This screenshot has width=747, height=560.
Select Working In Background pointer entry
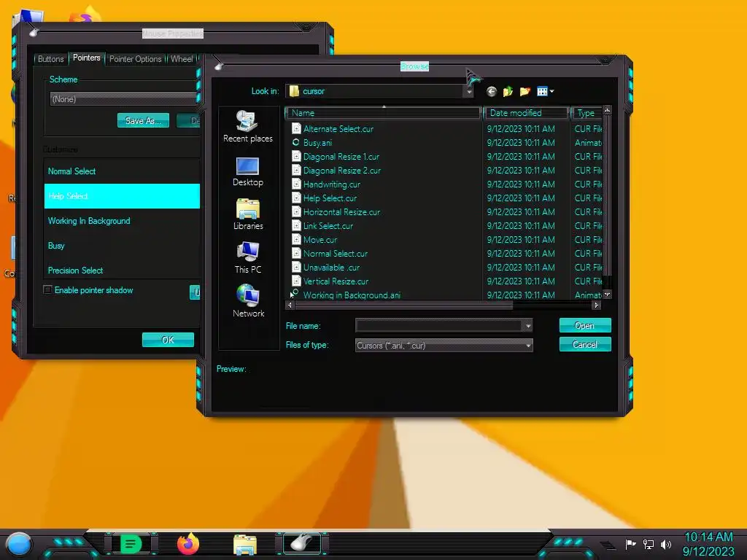[122, 221]
